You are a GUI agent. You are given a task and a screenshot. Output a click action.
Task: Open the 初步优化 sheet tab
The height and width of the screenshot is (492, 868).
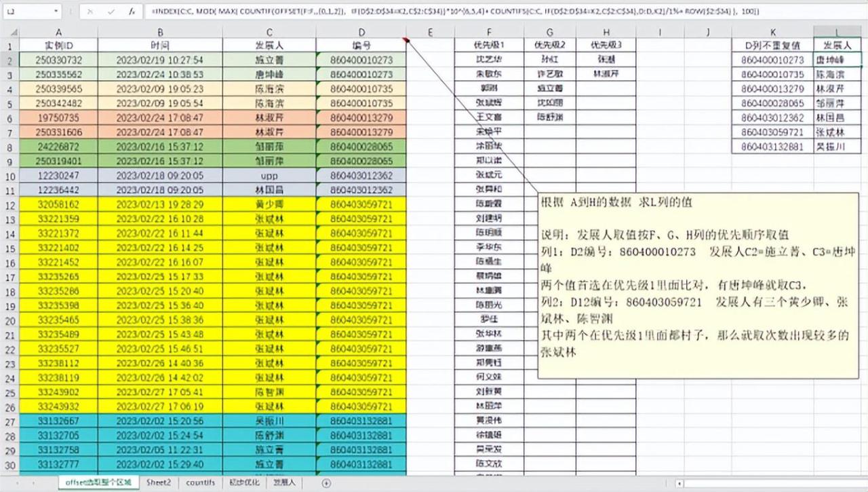pos(244,482)
